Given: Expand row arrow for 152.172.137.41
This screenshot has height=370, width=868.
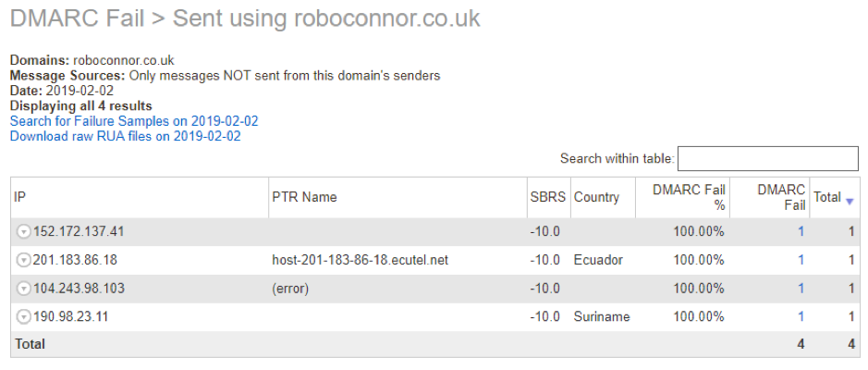Looking at the screenshot, I should tap(23, 232).
